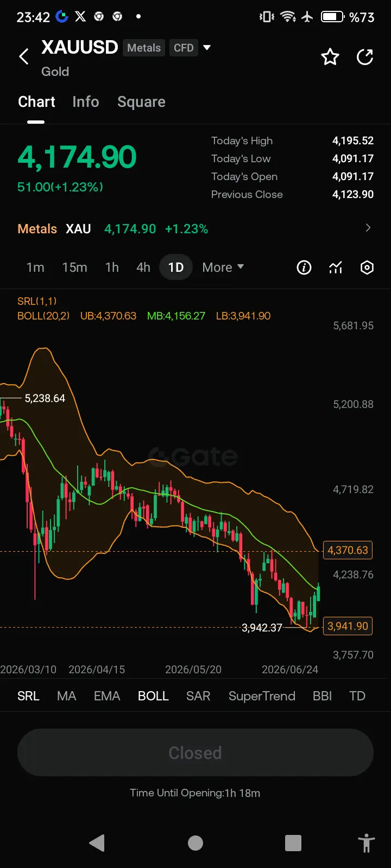
Task: Select the 4h timeframe
Action: [x=143, y=267]
